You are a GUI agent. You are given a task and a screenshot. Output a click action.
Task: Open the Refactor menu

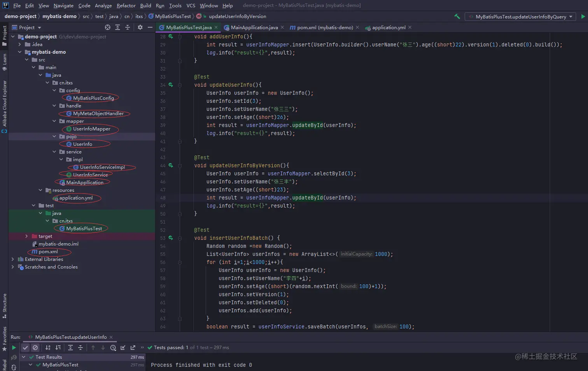point(126,5)
